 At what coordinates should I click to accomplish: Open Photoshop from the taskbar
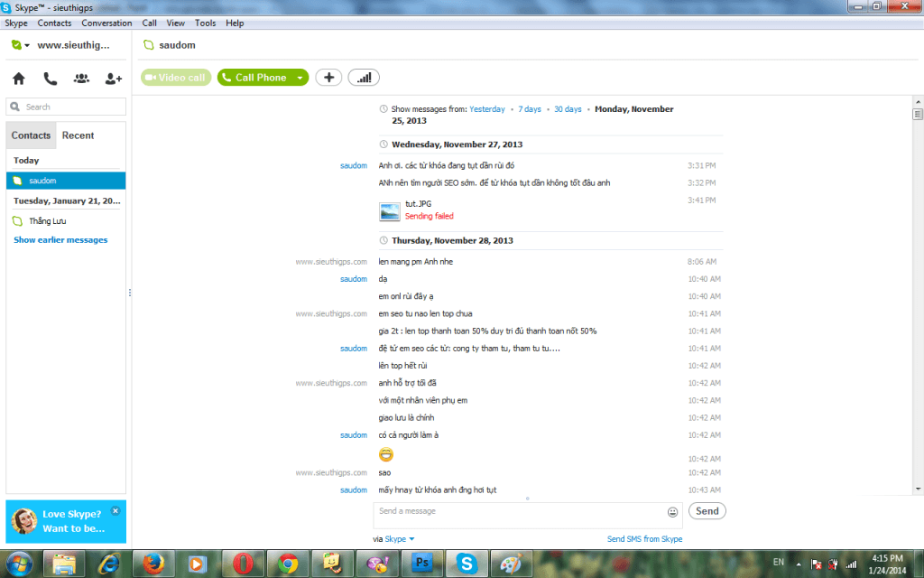tap(422, 564)
